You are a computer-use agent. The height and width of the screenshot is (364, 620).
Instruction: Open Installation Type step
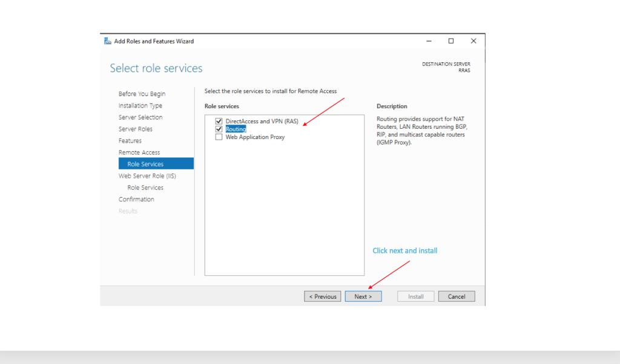(140, 106)
